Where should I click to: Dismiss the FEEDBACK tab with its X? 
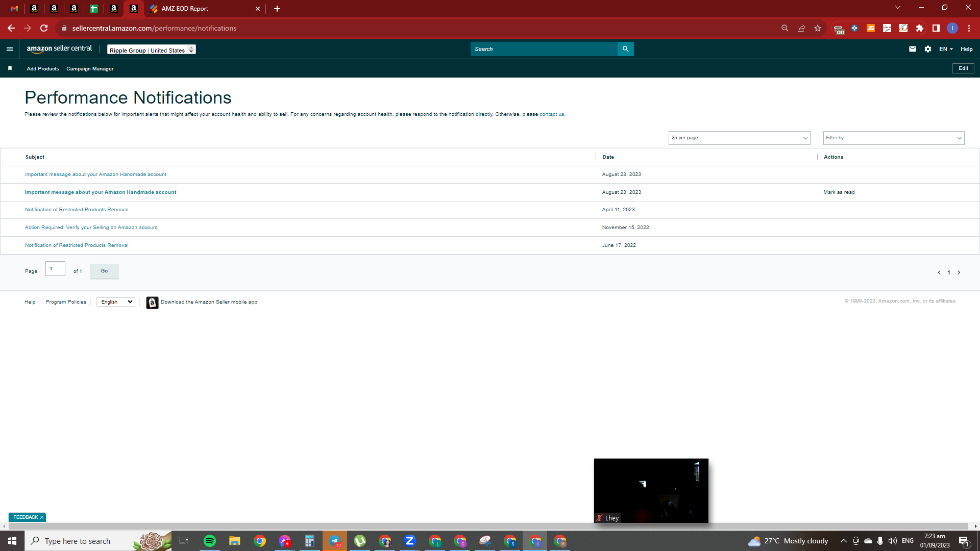pyautogui.click(x=42, y=517)
